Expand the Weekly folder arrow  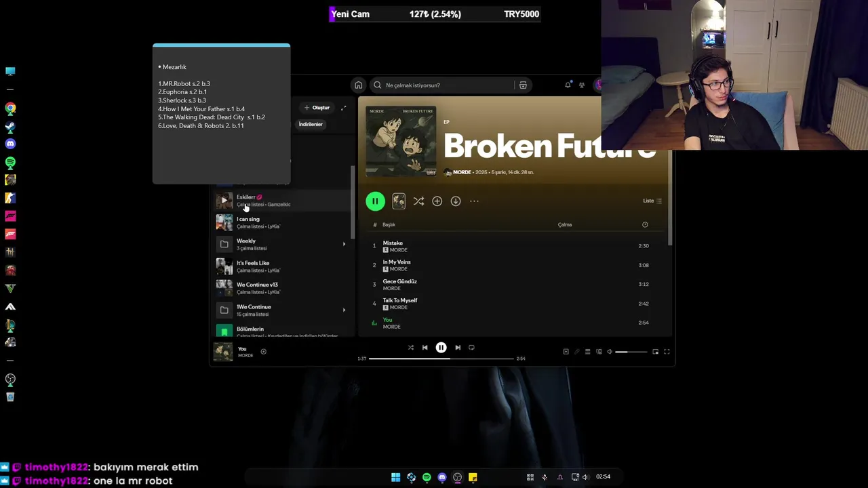344,244
